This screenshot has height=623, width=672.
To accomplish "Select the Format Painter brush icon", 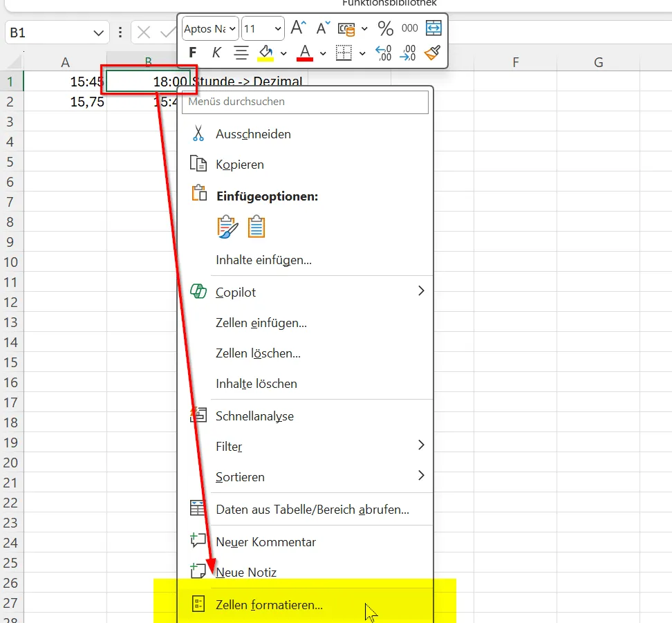I will [433, 53].
